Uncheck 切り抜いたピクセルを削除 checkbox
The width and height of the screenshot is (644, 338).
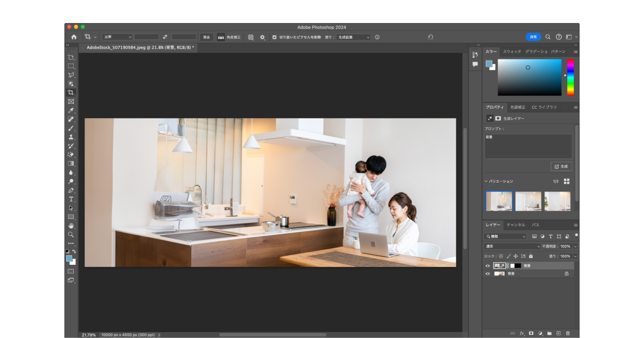(x=275, y=37)
